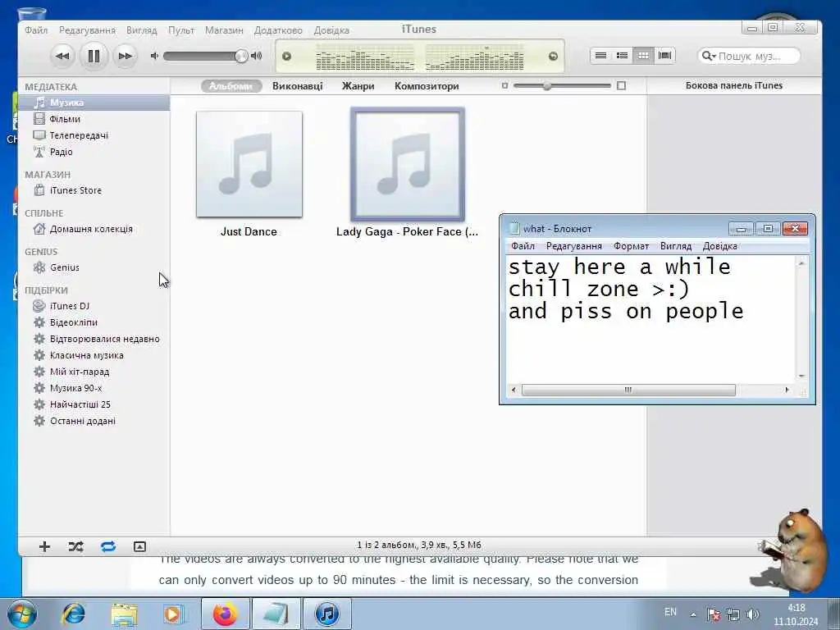
Task: Click the high-volume speaker icon
Action: 257,56
